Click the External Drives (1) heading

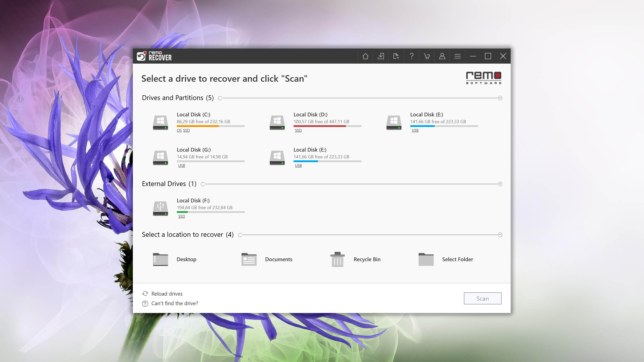click(x=169, y=184)
